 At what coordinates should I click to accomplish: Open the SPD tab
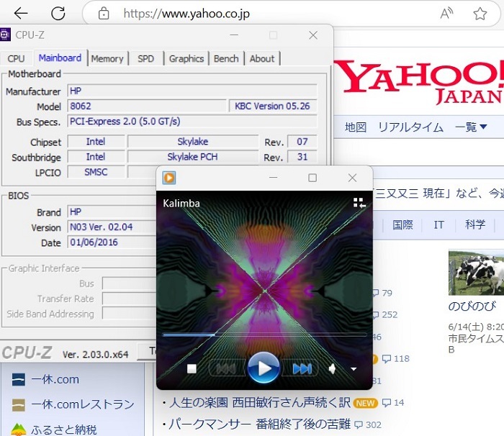[145, 58]
